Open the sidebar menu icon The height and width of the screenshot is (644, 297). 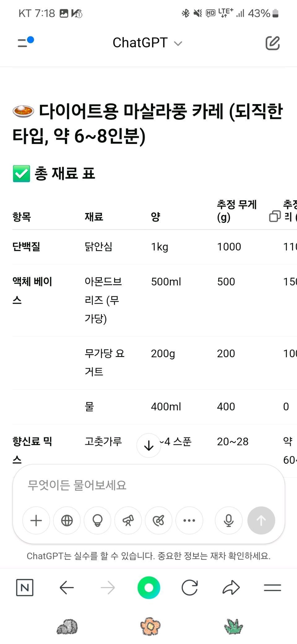tap(25, 42)
